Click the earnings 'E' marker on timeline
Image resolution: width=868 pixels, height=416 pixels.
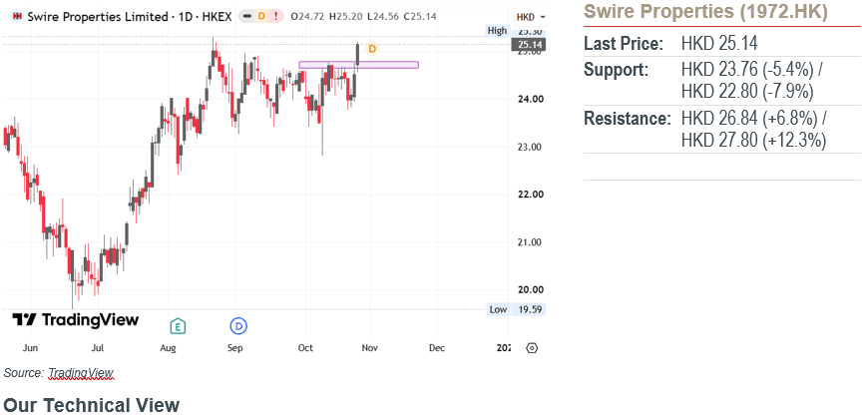click(178, 326)
